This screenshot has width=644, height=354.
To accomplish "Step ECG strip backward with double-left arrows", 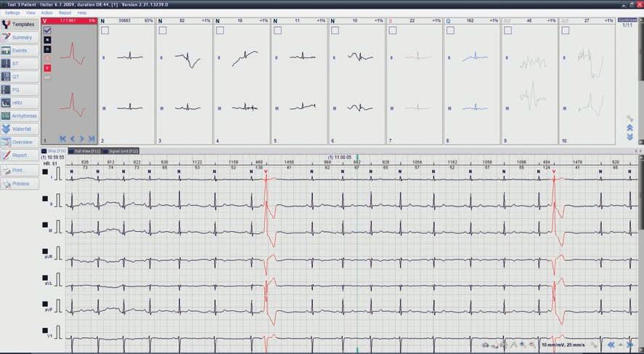I will (611, 345).
